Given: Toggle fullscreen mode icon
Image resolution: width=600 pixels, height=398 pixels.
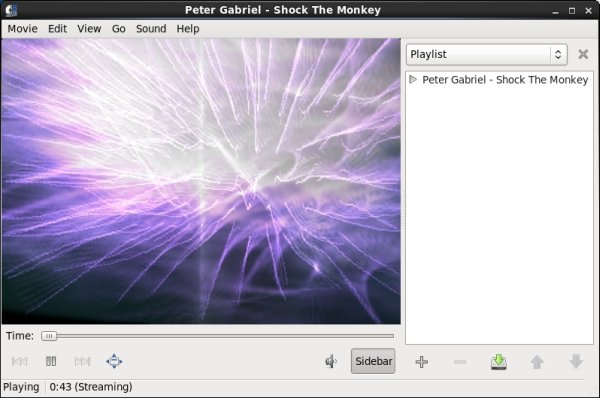Looking at the screenshot, I should point(114,361).
